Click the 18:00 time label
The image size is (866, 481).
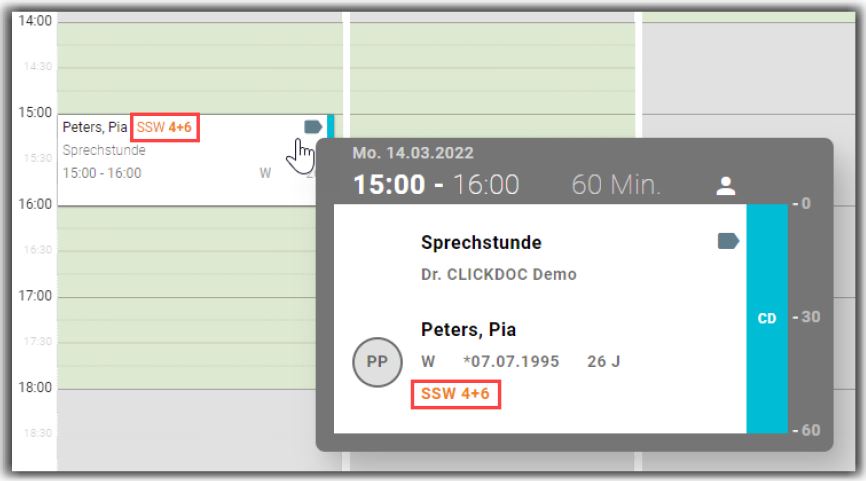(x=36, y=388)
